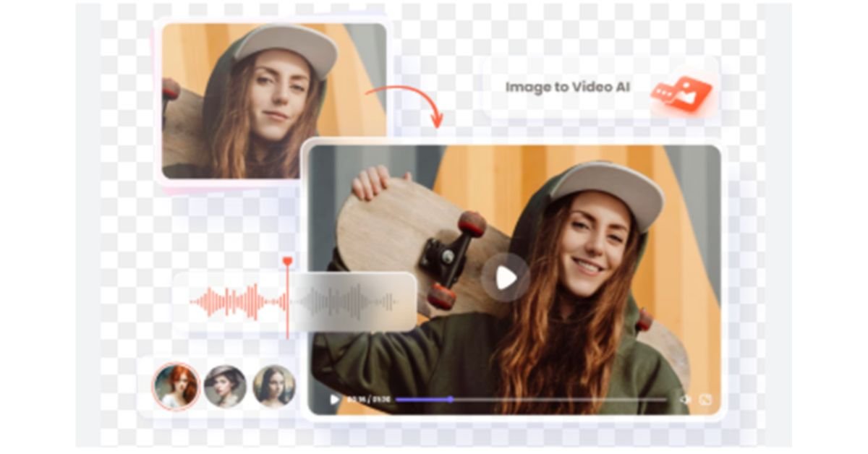Image resolution: width=868 pixels, height=454 pixels.
Task: Toggle playback by clicking the play control
Action: pyautogui.click(x=334, y=398)
